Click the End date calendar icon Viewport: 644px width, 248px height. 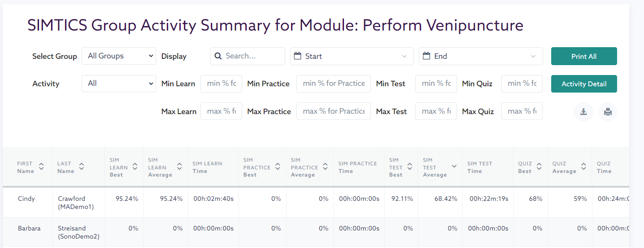tap(426, 56)
